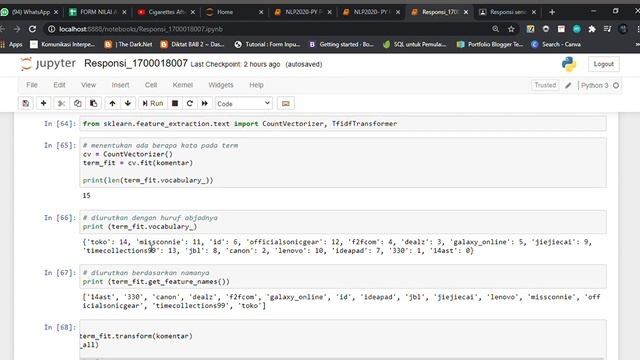Restart kernel and run all fast-forward icon
The image size is (640, 360).
click(x=205, y=104)
